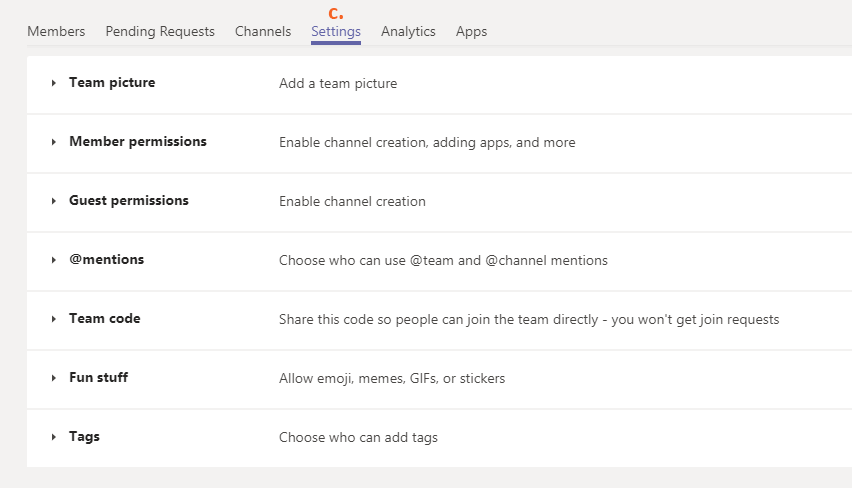This screenshot has height=488, width=852.
Task: Open the Pending Requests tab
Action: [x=160, y=31]
